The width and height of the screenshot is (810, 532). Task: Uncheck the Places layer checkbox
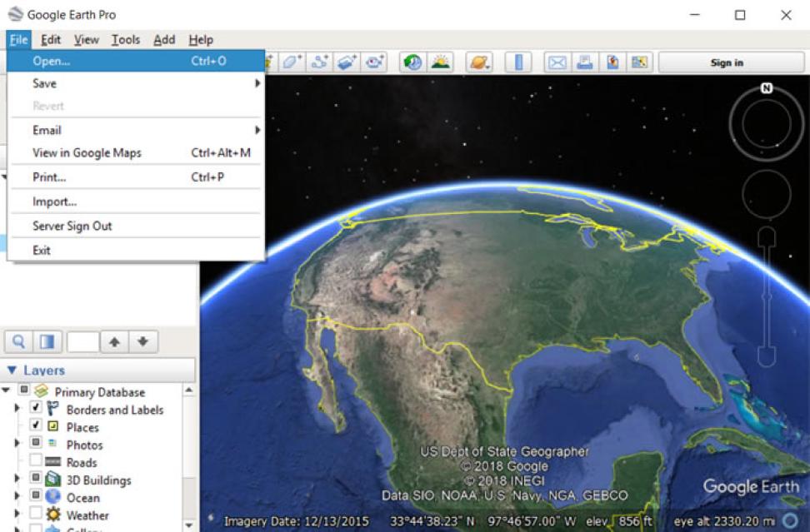(35, 425)
